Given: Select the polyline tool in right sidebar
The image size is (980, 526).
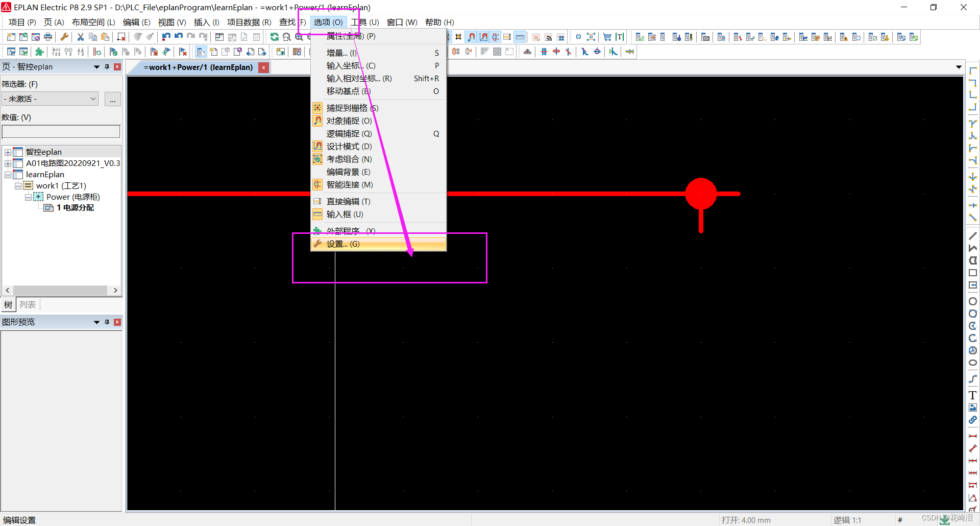Looking at the screenshot, I should [x=973, y=248].
